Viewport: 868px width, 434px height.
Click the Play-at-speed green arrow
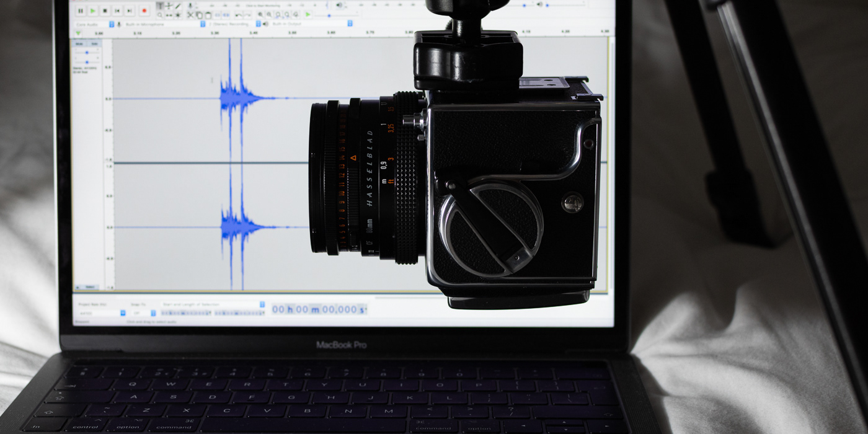coord(308,14)
